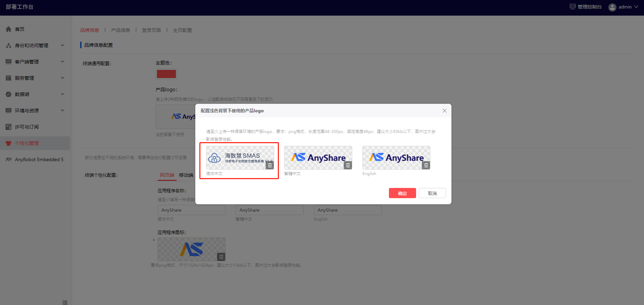Viewport: 644px width, 305px height.
Task: Select the 移动端 tab
Action: tap(186, 175)
